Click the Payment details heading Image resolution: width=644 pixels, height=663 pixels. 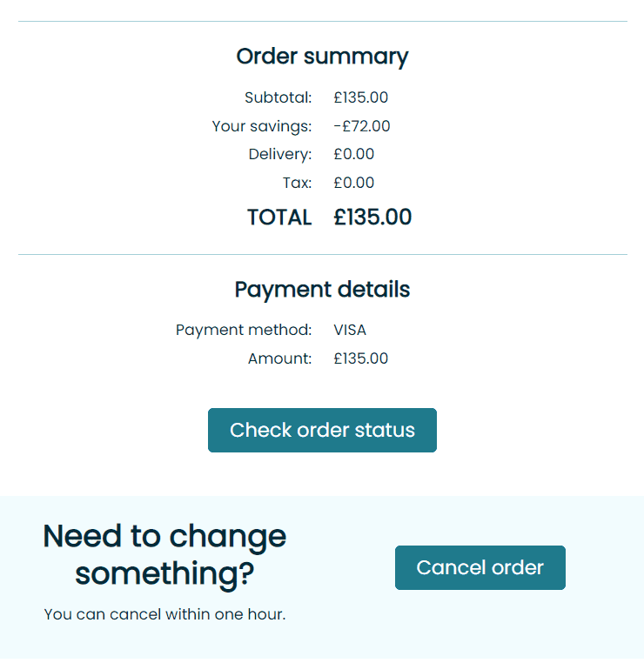click(x=322, y=290)
